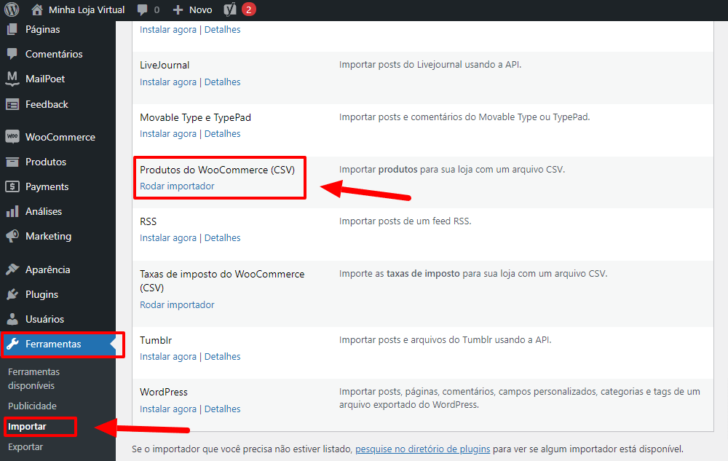Screen dimensions: 728x461
Task: View LiveJournal importer Detalhes
Action: [222, 82]
